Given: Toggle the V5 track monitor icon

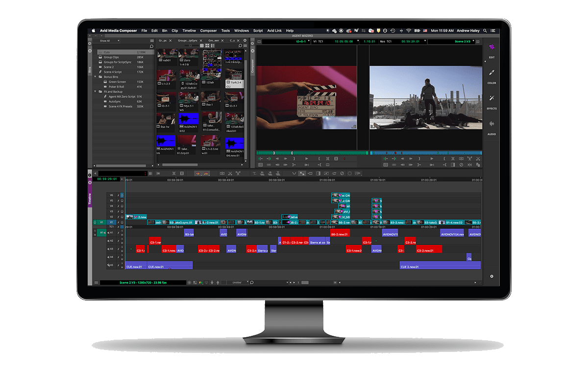Looking at the screenshot, I should point(122,201).
